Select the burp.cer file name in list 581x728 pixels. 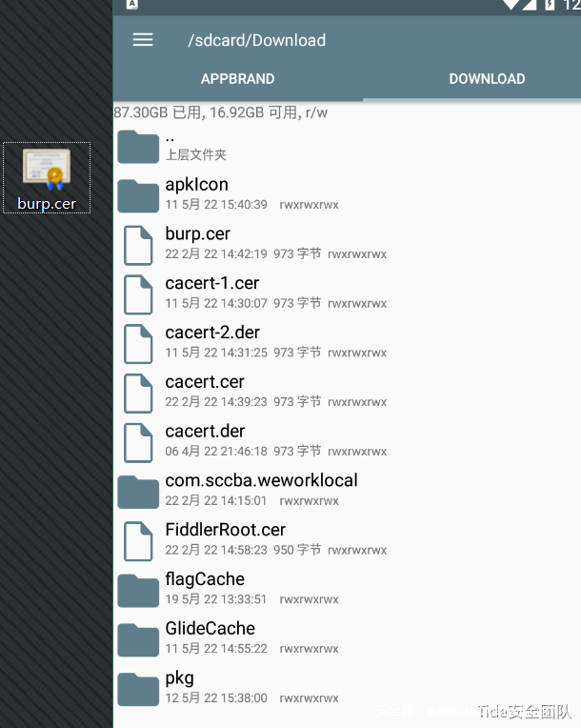click(198, 234)
